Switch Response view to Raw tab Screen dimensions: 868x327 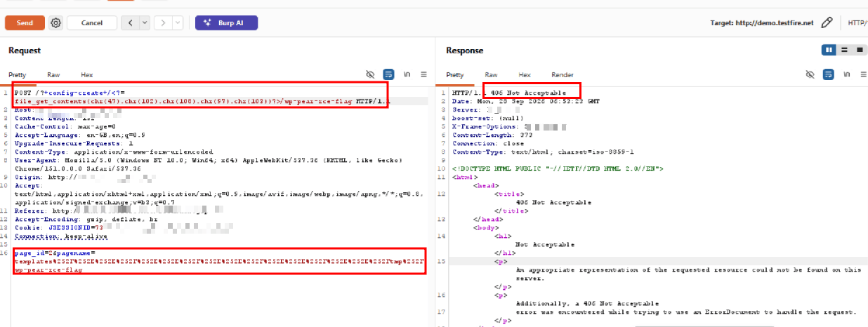tap(491, 74)
